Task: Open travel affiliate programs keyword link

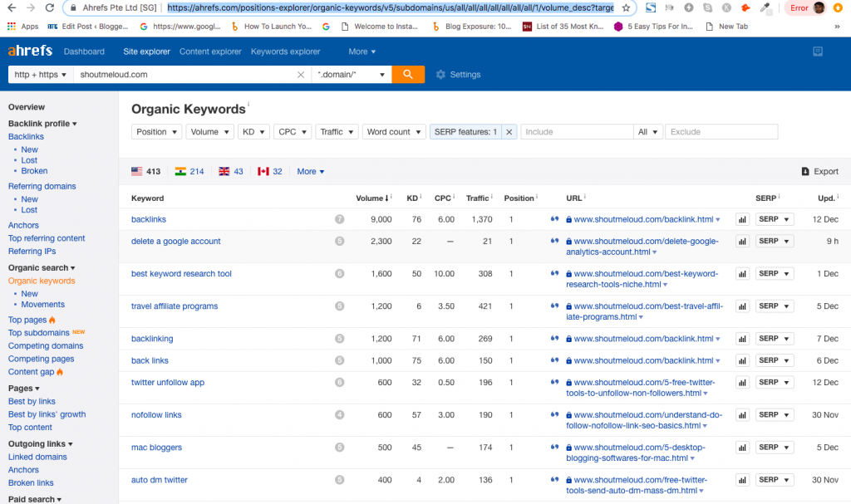Action: pos(175,306)
